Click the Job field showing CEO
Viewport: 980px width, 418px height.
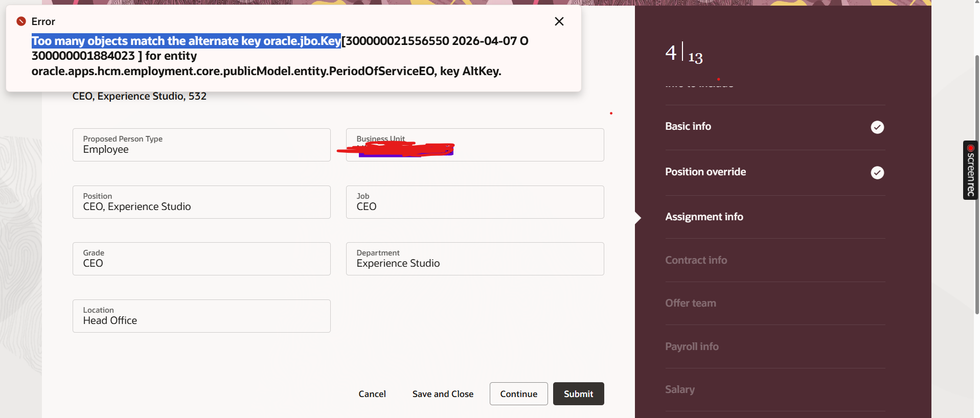pyautogui.click(x=475, y=202)
